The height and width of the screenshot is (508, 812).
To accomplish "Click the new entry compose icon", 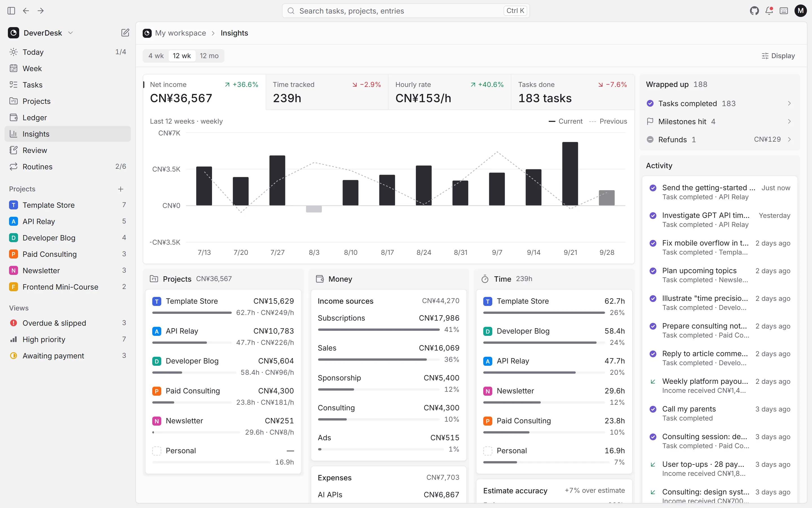I will click(x=125, y=32).
